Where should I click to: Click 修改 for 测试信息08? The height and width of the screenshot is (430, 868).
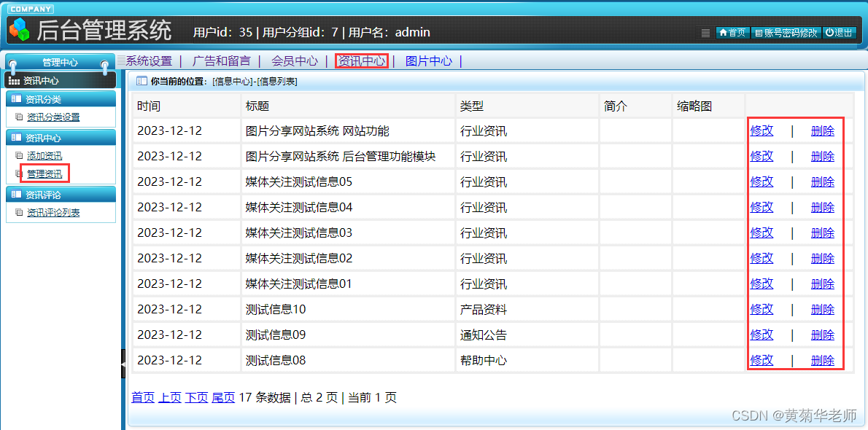(762, 361)
